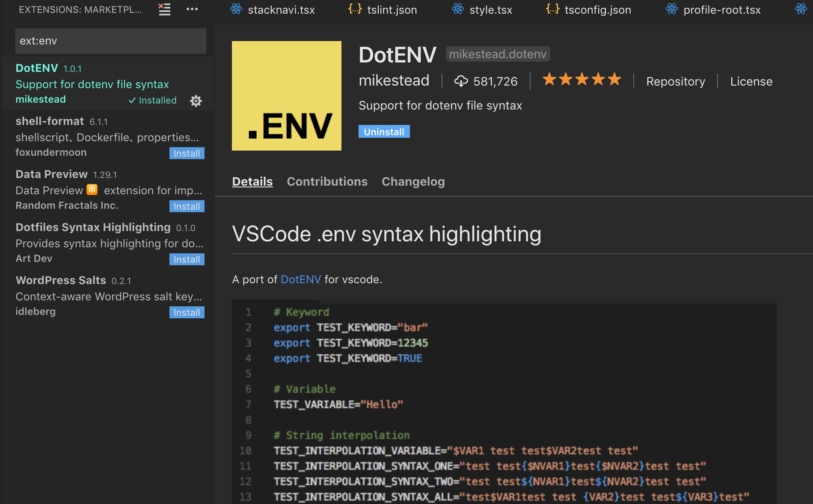813x504 pixels.
Task: Click the 581,726 install count
Action: click(x=496, y=81)
